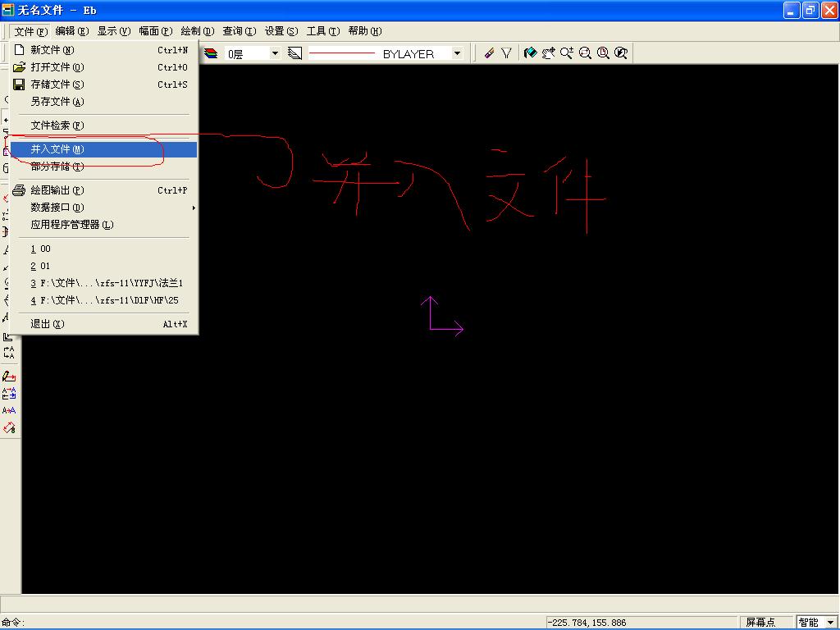Click the 屏幕点 status bar field
The image size is (840, 630).
pos(765,622)
